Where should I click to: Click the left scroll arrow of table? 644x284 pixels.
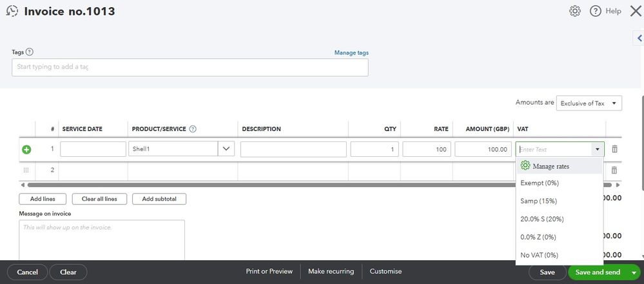click(23, 185)
